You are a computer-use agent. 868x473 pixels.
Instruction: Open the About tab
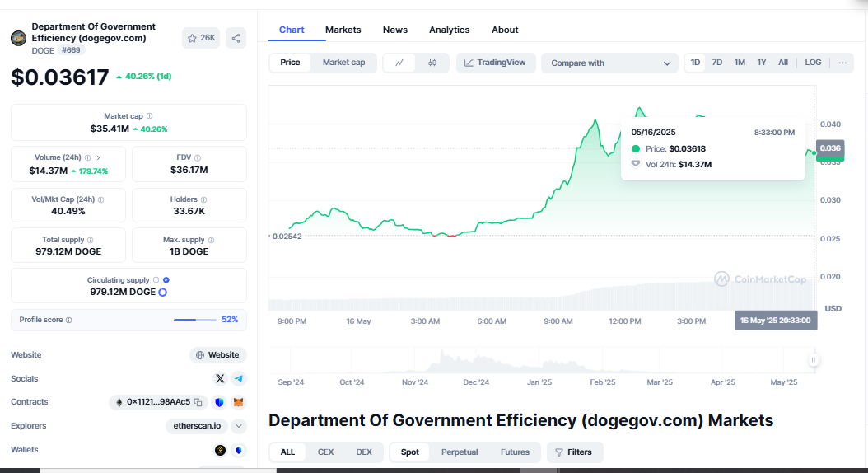pos(505,30)
